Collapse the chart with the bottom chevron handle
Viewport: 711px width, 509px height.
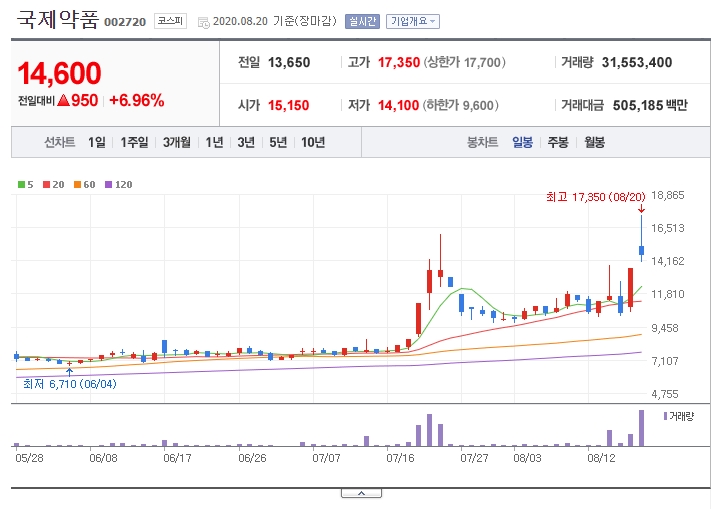tap(361, 493)
